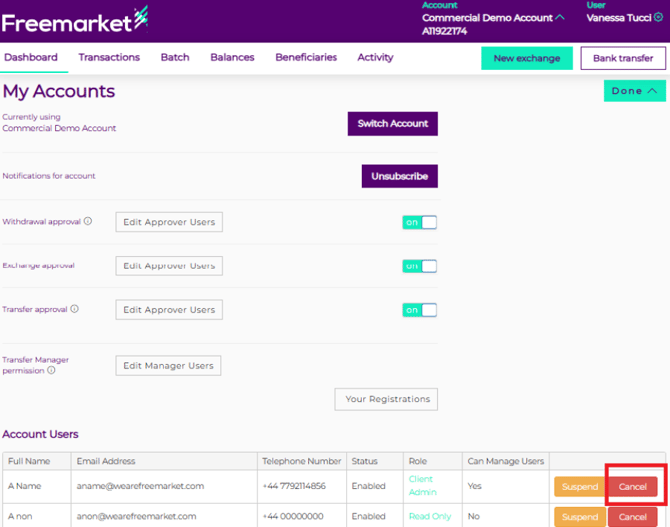Image resolution: width=670 pixels, height=527 pixels.
Task: Turn off Transfer approval switch
Action: [419, 310]
